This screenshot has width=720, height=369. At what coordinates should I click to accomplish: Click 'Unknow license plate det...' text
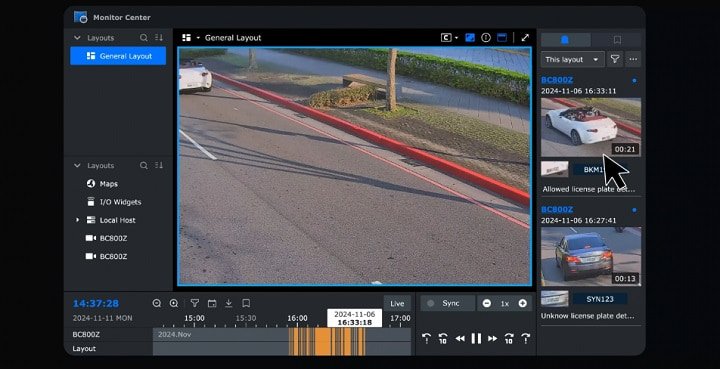click(587, 316)
